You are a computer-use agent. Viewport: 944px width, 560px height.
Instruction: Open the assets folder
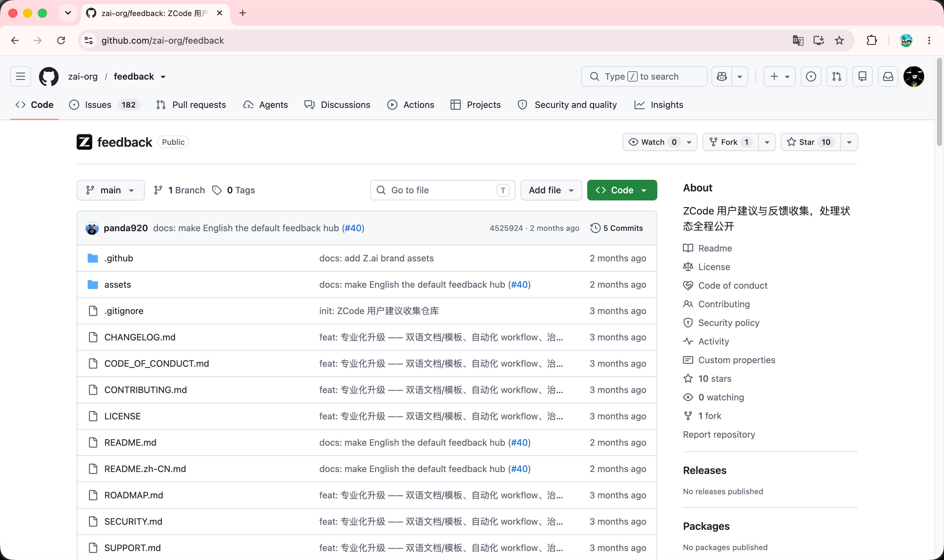pos(117,284)
